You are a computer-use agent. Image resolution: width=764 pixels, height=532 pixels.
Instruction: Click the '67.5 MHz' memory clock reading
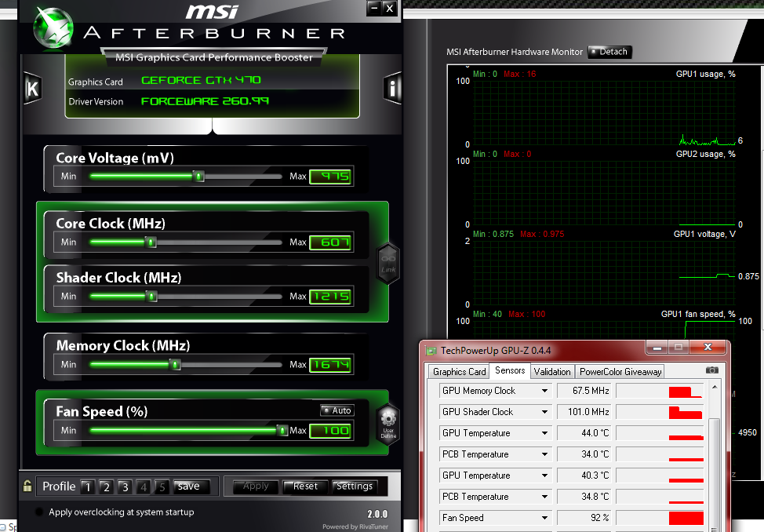pos(591,391)
